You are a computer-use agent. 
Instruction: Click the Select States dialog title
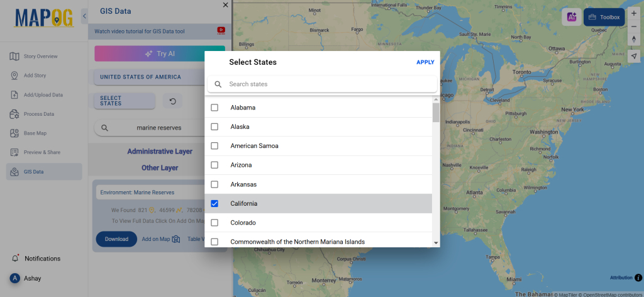point(253,62)
